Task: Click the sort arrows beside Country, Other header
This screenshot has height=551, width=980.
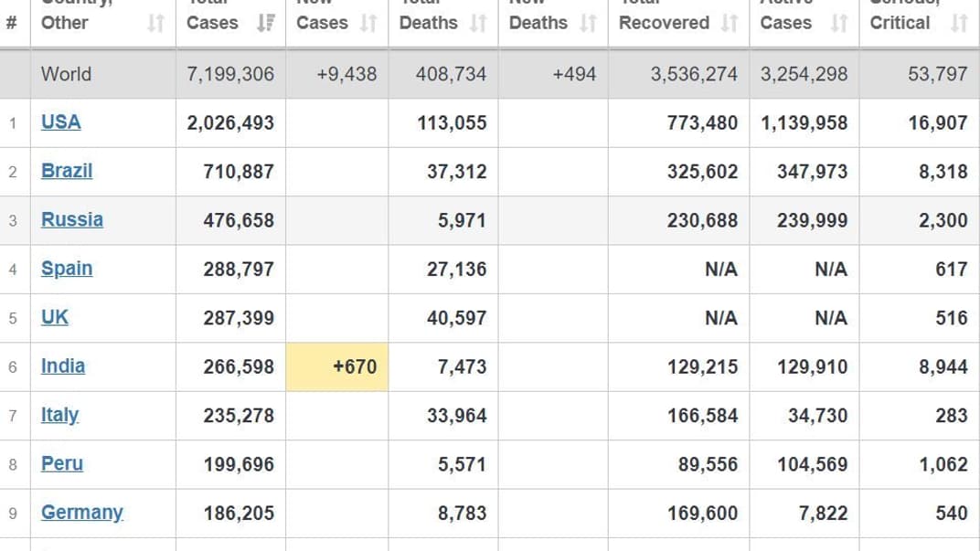Action: pyautogui.click(x=155, y=23)
